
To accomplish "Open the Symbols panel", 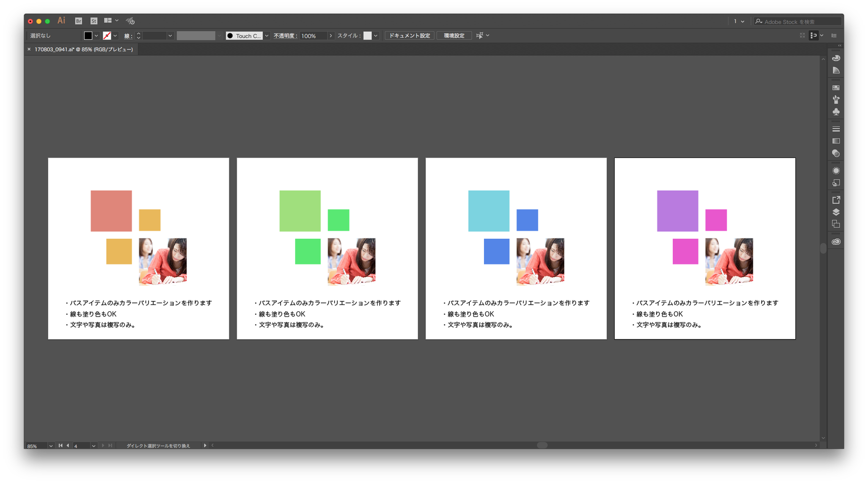I will tap(835, 112).
